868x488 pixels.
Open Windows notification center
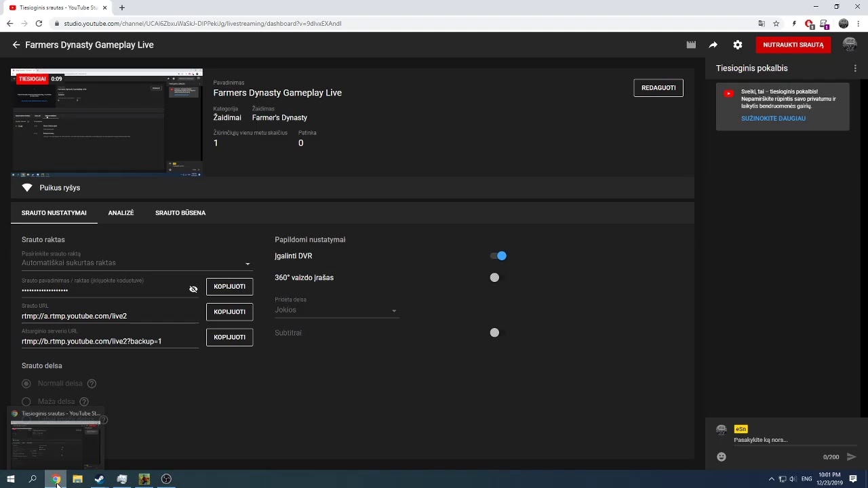(853, 479)
